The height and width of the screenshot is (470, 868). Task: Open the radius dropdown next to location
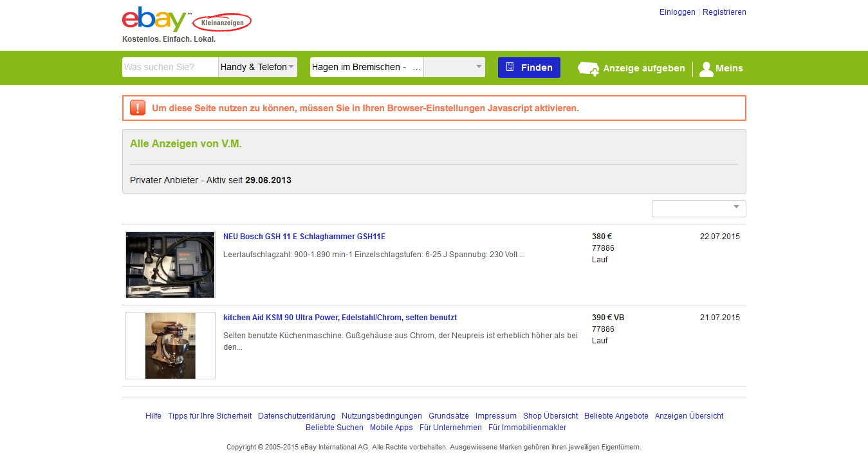click(x=454, y=67)
